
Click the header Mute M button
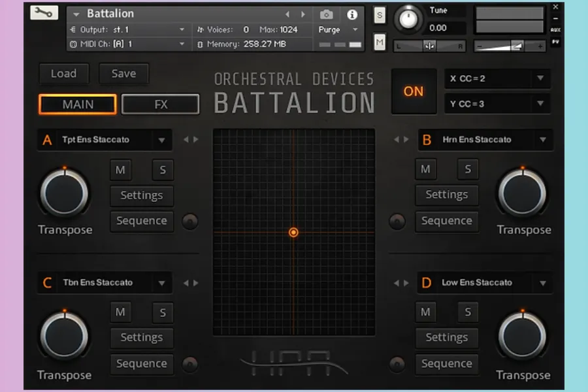coord(380,42)
